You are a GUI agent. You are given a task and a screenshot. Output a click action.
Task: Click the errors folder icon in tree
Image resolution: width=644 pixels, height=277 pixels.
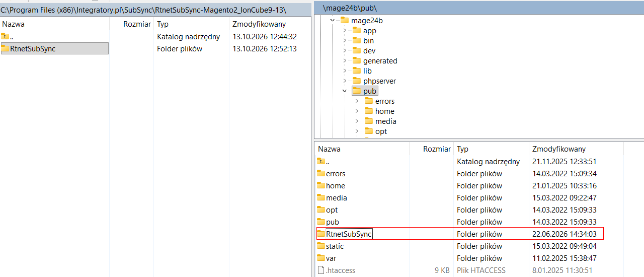pos(369,101)
